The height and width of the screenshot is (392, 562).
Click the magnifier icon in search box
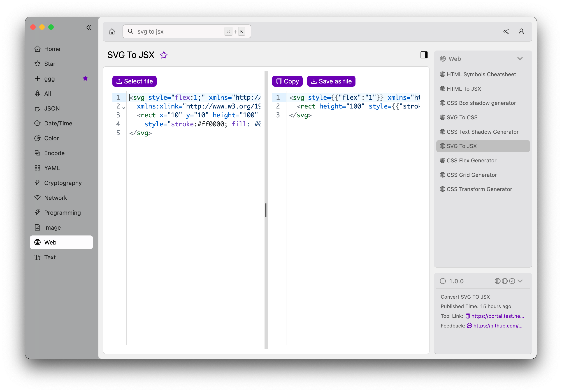[x=131, y=32]
